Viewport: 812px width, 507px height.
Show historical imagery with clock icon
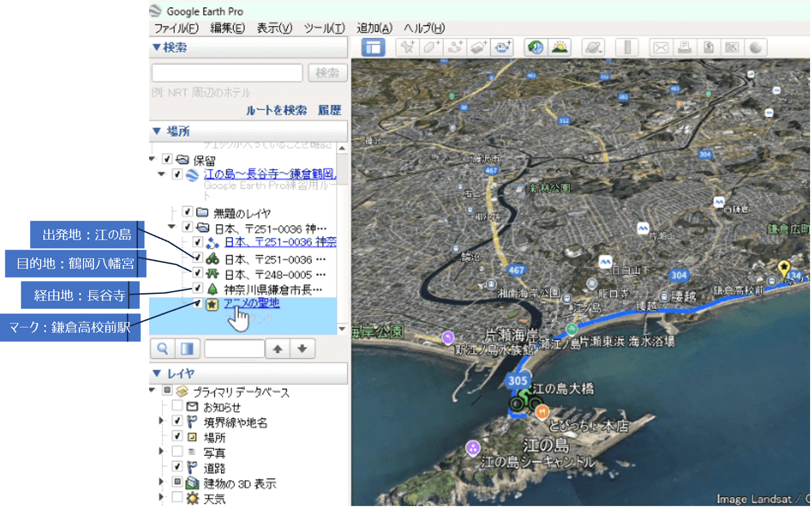(x=536, y=47)
